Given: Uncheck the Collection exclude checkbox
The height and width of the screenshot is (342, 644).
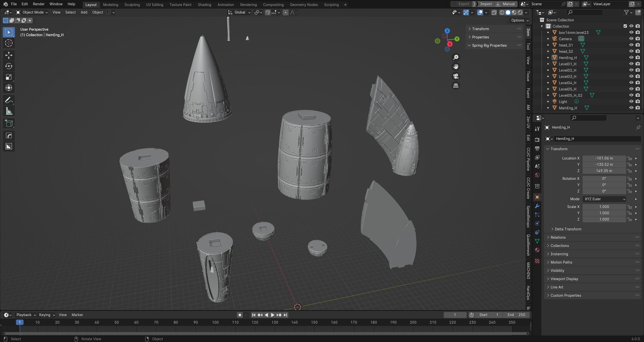Looking at the screenshot, I should 625,26.
